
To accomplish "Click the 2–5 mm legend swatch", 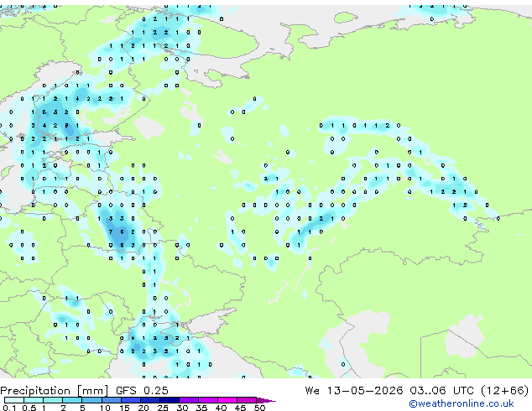I will 72,400.
